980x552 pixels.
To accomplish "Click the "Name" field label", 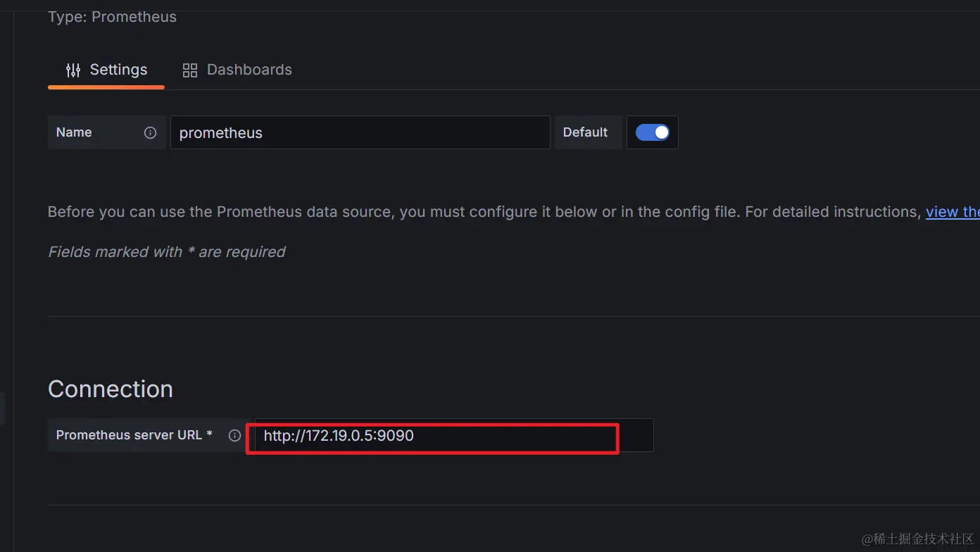I will coord(74,132).
